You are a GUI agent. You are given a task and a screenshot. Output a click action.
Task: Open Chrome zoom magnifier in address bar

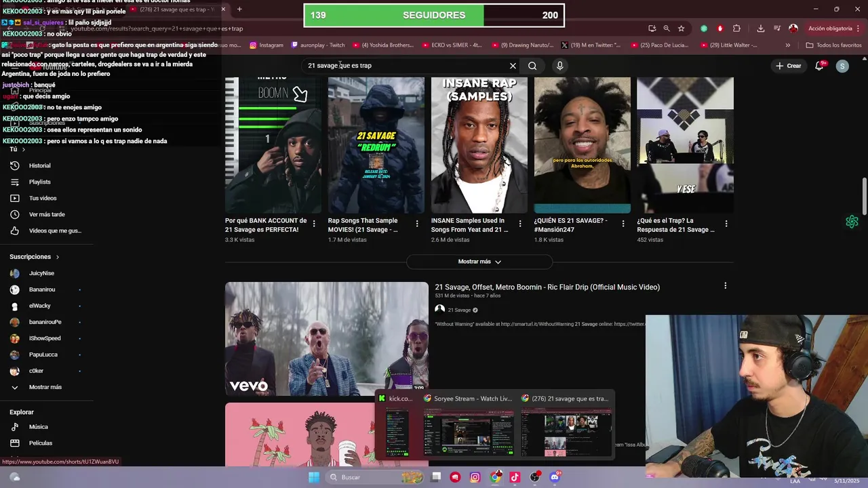(x=667, y=28)
